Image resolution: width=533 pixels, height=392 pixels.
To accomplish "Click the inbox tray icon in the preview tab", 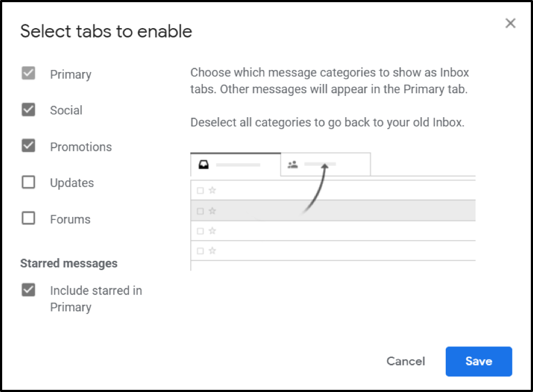I will pyautogui.click(x=204, y=165).
